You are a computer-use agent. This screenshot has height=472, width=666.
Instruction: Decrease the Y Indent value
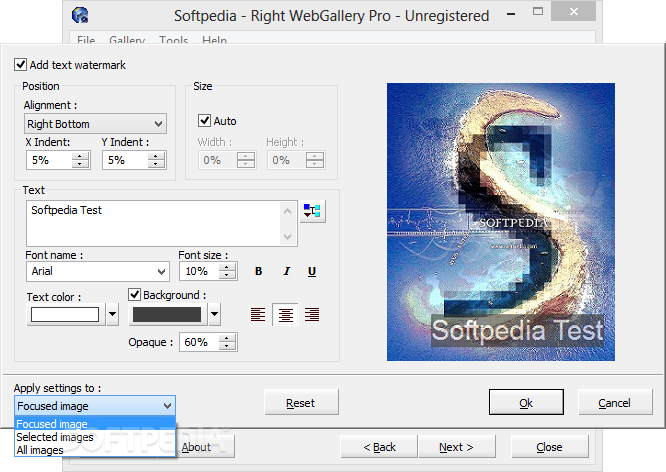tap(155, 164)
